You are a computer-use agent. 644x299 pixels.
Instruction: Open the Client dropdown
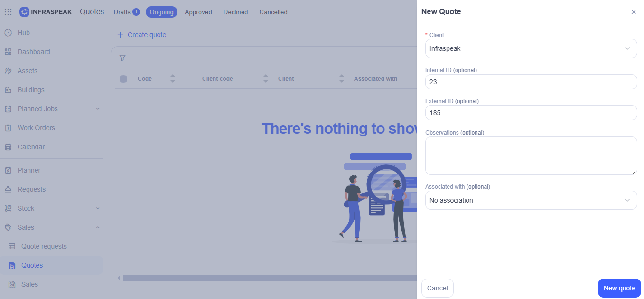531,48
